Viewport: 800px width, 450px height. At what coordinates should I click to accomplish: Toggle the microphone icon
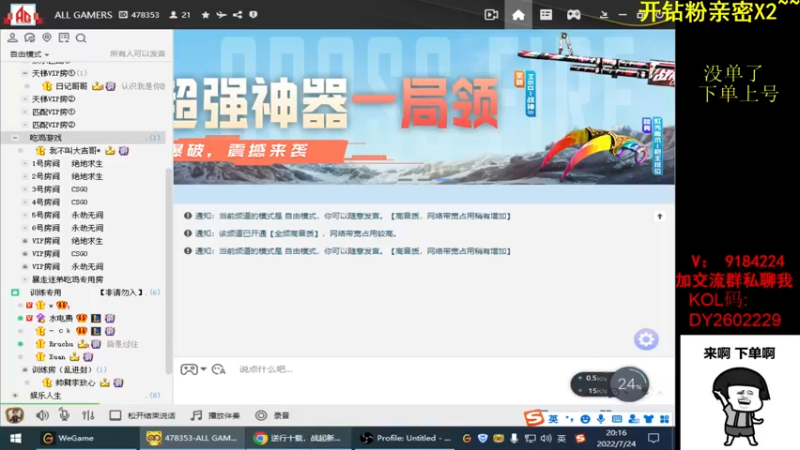pos(64,415)
